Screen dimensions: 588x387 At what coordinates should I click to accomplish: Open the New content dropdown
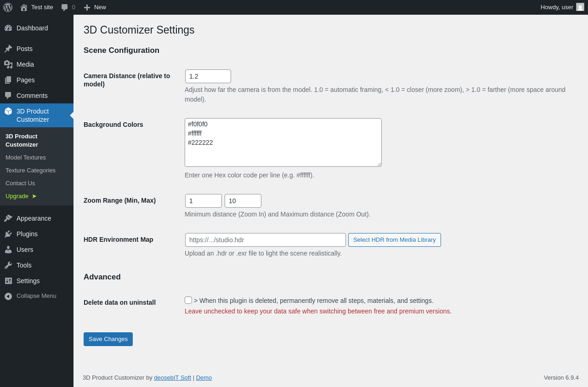click(95, 7)
